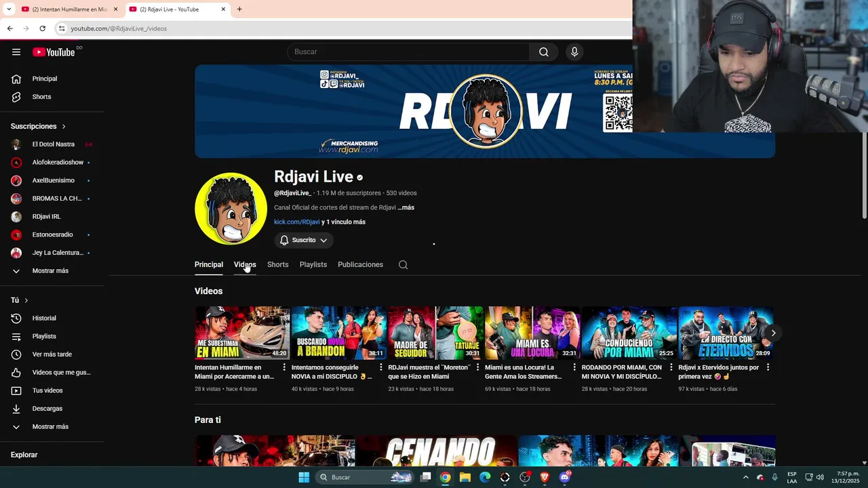Screen dimensions: 868x488
Task: Open options for Buscando Novia a Brandon video
Action: point(381,367)
